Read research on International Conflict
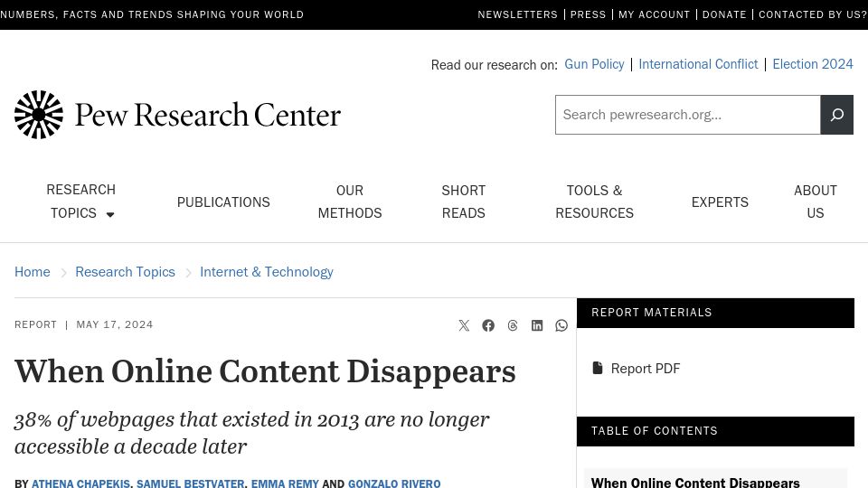 (698, 64)
